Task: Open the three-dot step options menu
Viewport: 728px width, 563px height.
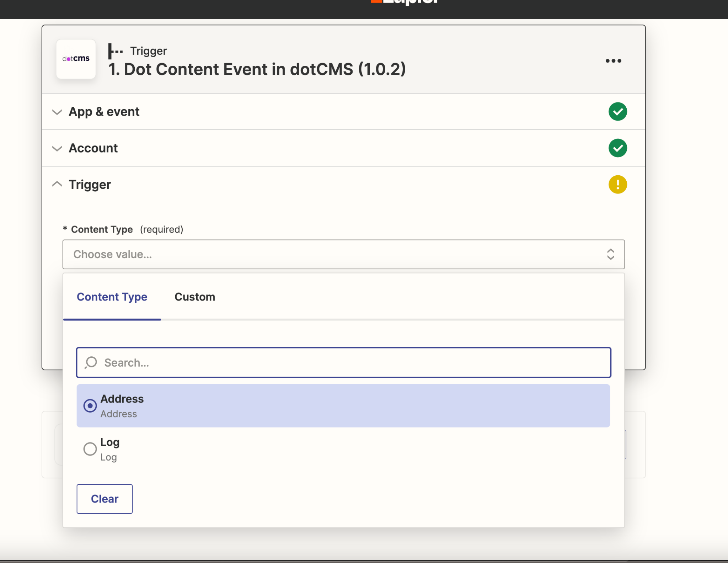Action: click(x=613, y=61)
